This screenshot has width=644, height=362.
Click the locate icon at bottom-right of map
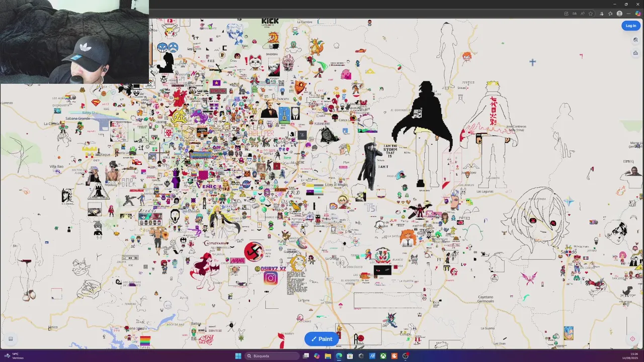tap(632, 339)
